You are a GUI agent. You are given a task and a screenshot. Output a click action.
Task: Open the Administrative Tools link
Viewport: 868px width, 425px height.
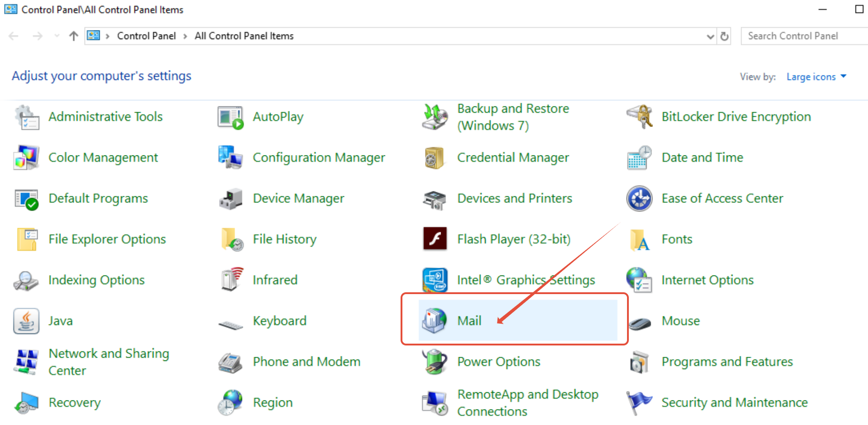click(x=105, y=117)
